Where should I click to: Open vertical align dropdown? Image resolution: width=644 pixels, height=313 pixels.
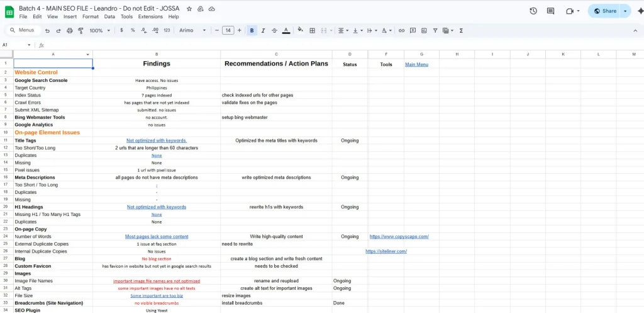tap(358, 30)
